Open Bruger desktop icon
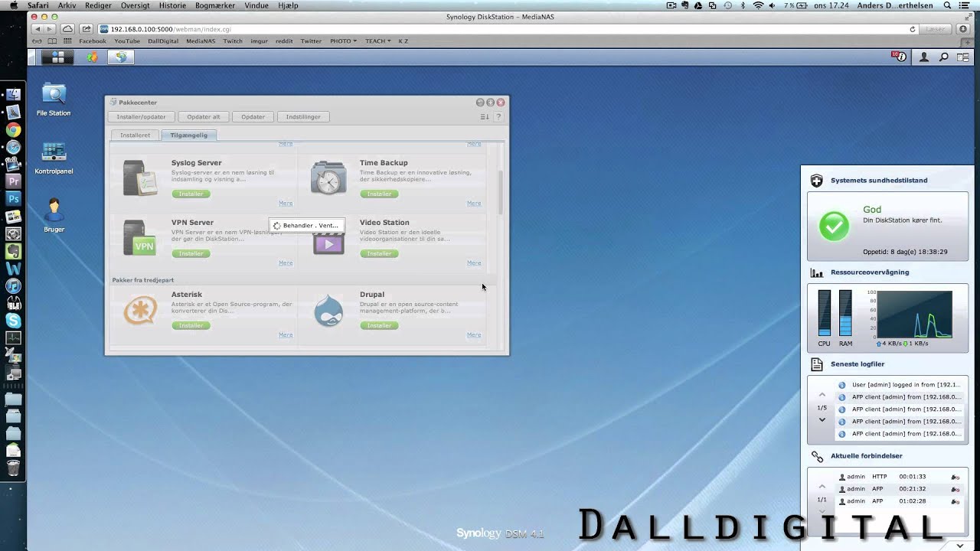 [54, 216]
